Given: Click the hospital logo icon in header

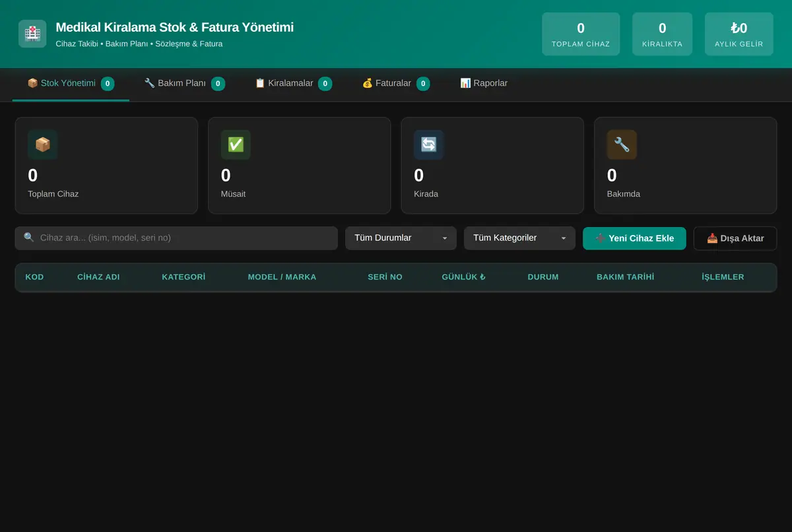Looking at the screenshot, I should pyautogui.click(x=32, y=34).
